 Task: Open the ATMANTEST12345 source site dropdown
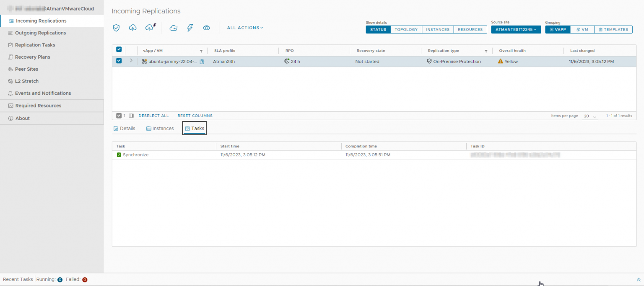point(516,30)
